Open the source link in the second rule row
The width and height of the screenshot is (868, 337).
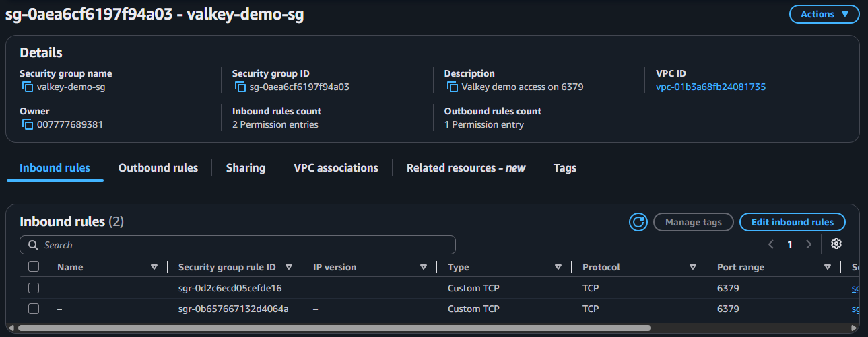[856, 309]
